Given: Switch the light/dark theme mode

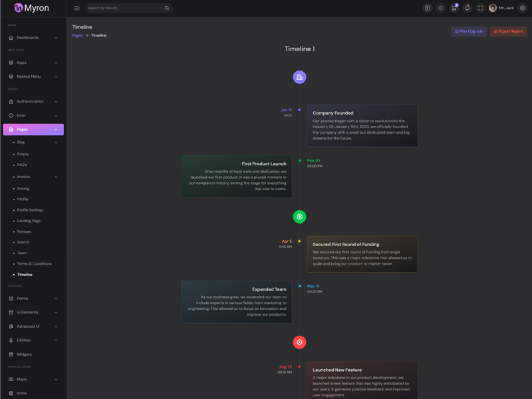Looking at the screenshot, I should coord(440,8).
